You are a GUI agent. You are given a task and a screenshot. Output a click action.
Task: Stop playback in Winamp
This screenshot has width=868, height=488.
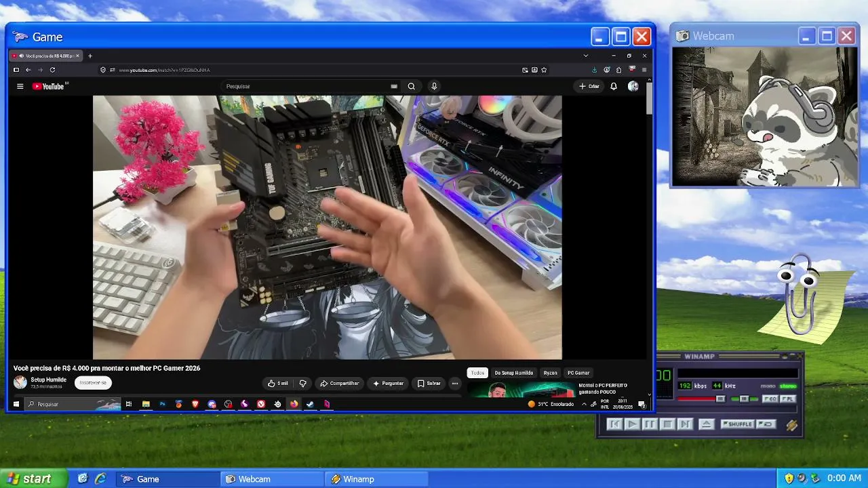667,424
